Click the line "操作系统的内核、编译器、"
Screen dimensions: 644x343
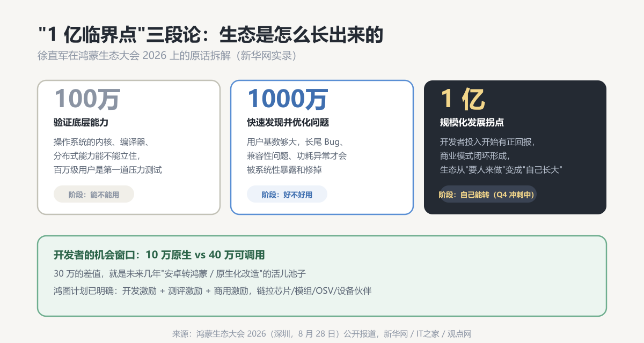pyautogui.click(x=101, y=142)
